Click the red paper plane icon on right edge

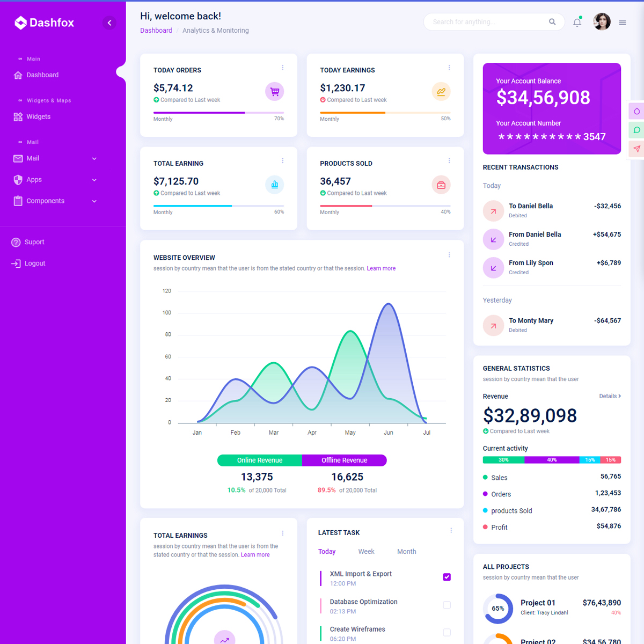[x=636, y=149]
